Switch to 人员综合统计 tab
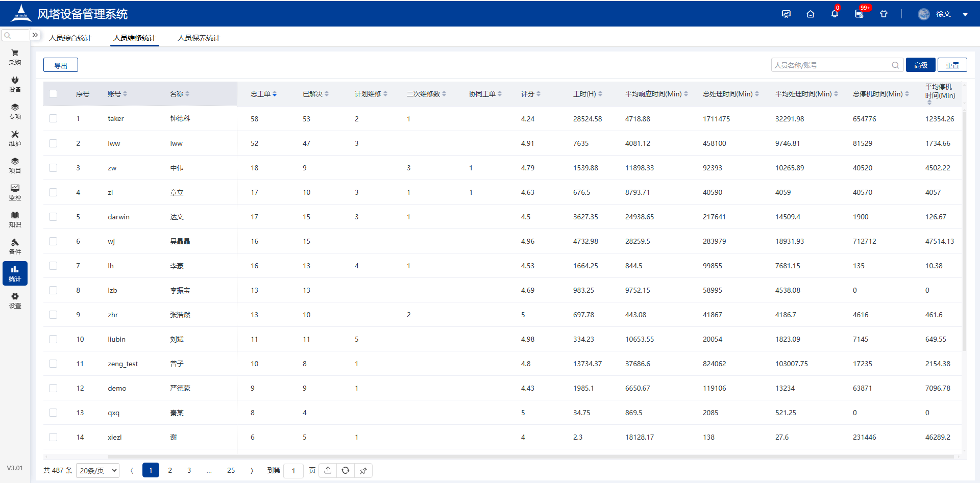Viewport: 980px width, 483px height. point(70,38)
